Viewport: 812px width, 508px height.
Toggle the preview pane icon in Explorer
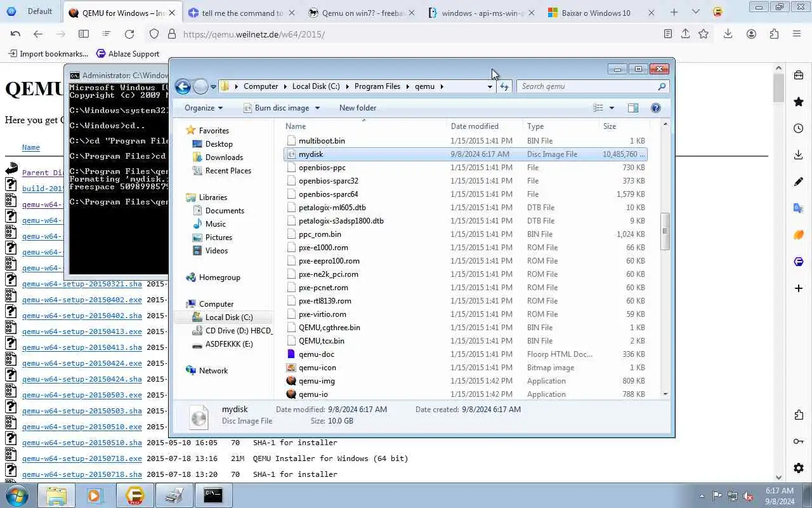633,108
